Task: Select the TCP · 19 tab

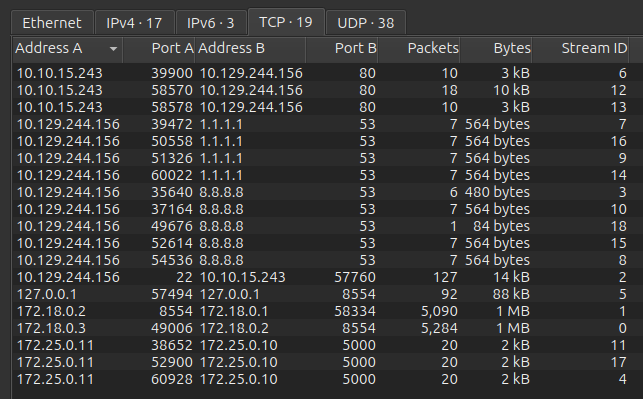Action: coord(286,22)
